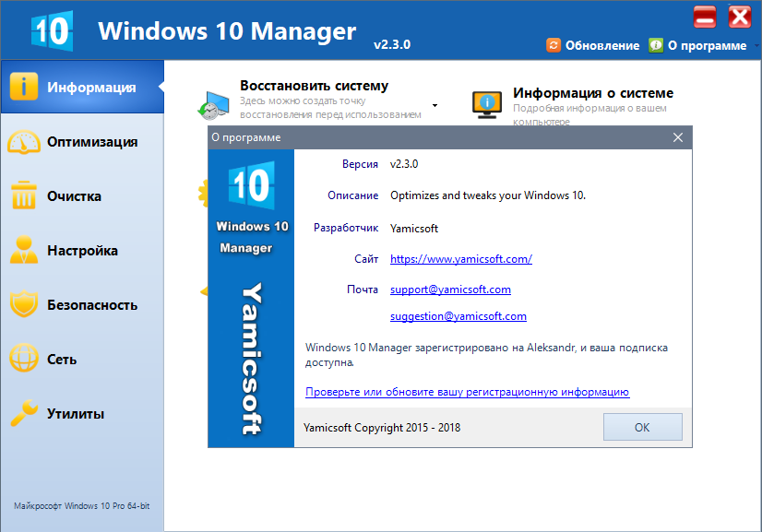Open the https://www.yamicsoft.com/ website link

[x=461, y=259]
